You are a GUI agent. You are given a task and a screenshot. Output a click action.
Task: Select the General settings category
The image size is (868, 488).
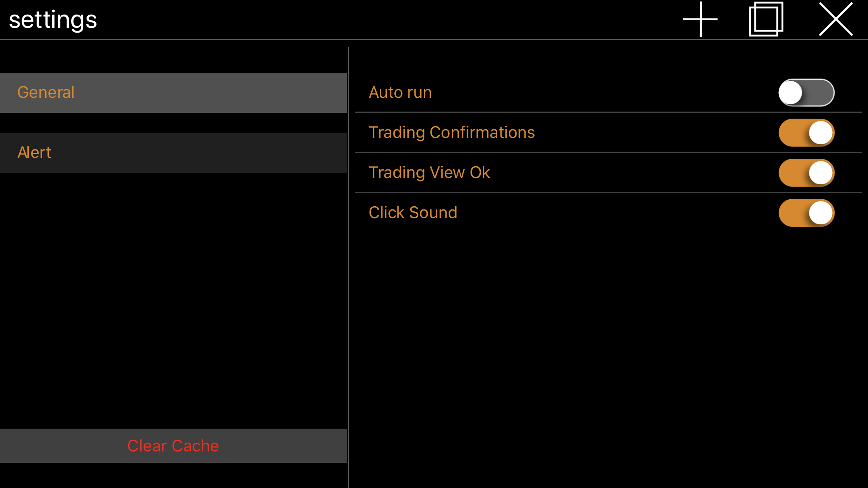[x=173, y=93]
